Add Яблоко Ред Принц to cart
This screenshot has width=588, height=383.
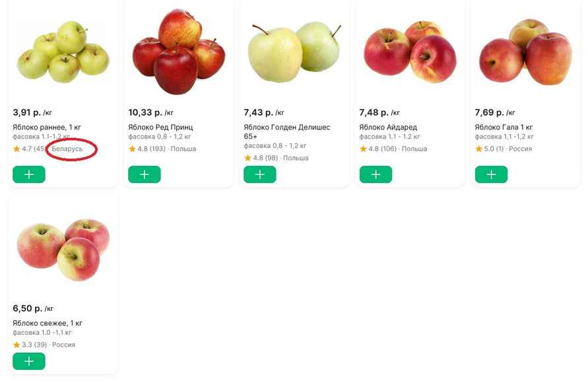pos(145,174)
